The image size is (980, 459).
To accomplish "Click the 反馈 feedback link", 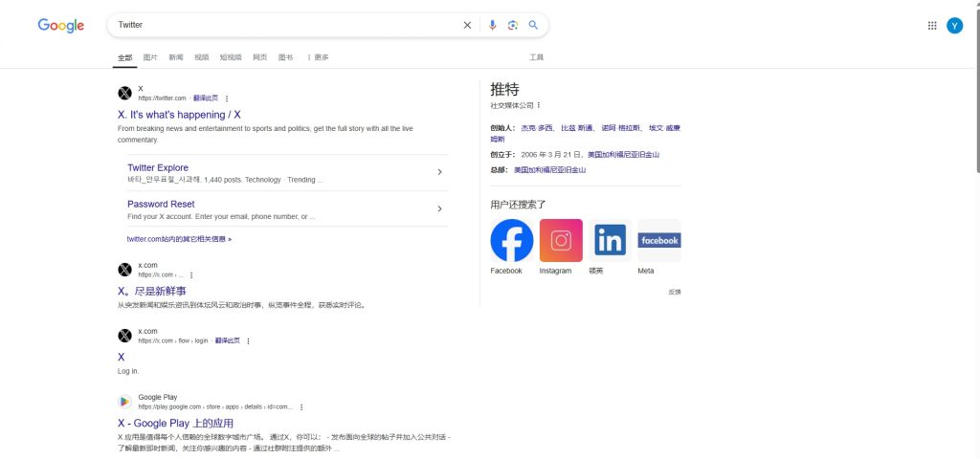I will click(675, 292).
